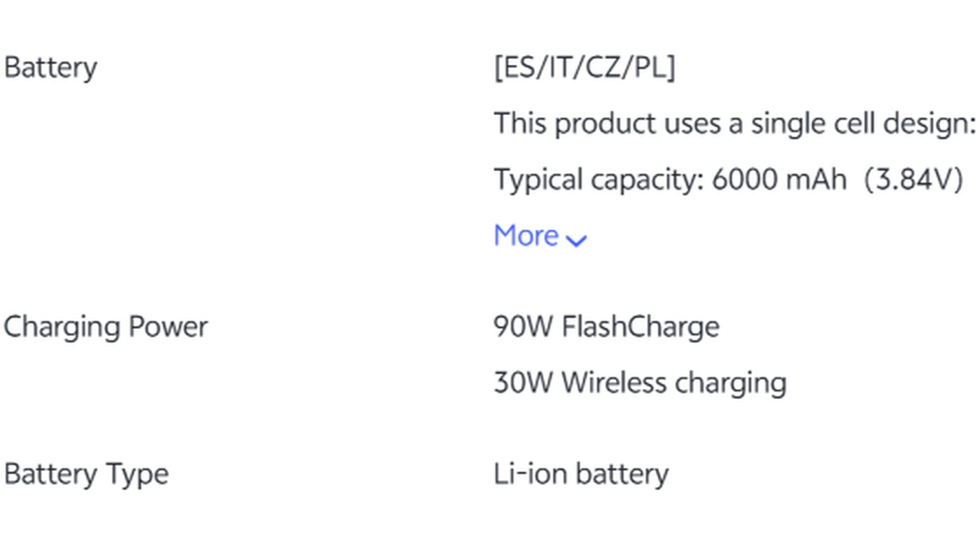Click the Battery specification label
This screenshot has height=545, width=980.
(x=50, y=68)
